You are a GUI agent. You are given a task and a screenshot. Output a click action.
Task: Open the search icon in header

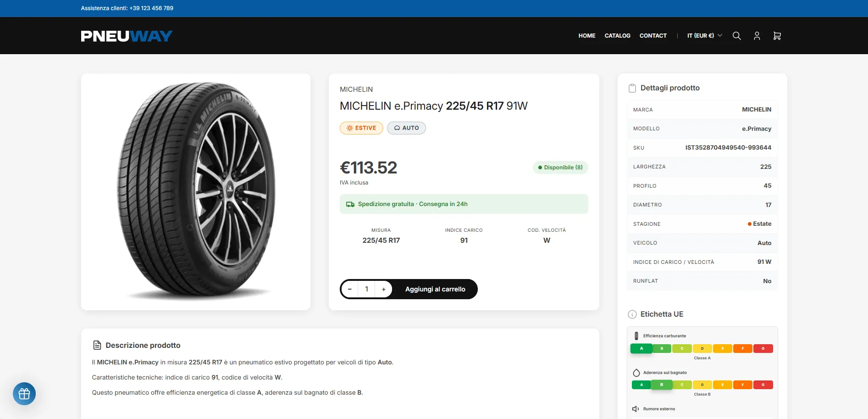(736, 36)
